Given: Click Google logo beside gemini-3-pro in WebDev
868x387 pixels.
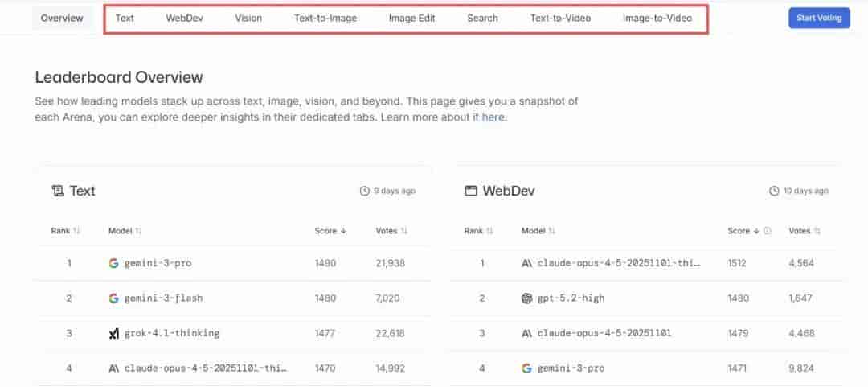Looking at the screenshot, I should (x=526, y=368).
